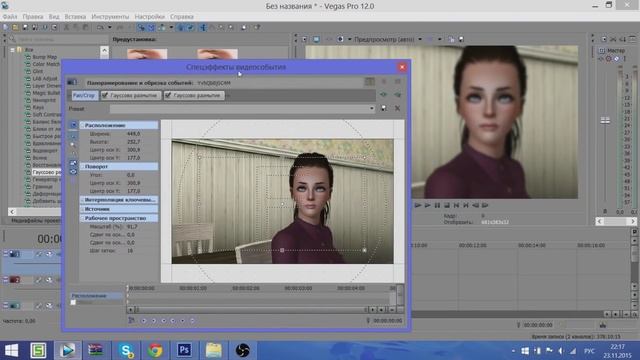Collapse the Поворот section
The width and height of the screenshot is (640, 360).
(x=82, y=167)
